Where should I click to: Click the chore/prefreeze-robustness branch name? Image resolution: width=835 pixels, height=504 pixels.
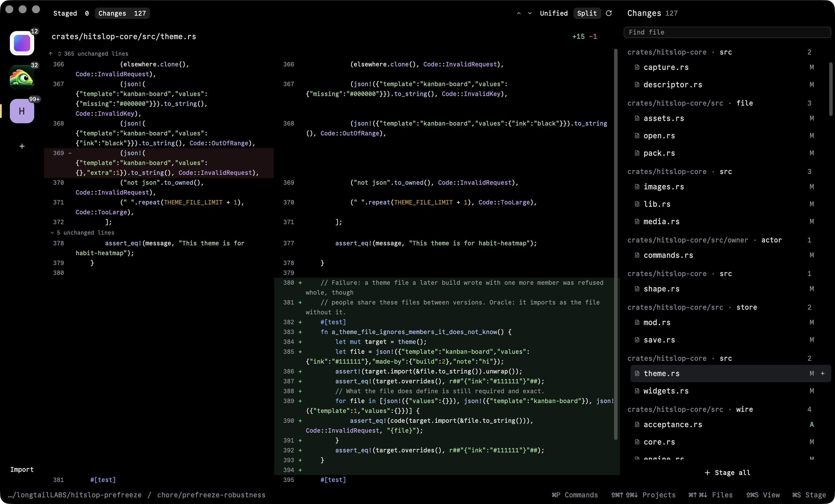coord(211,495)
